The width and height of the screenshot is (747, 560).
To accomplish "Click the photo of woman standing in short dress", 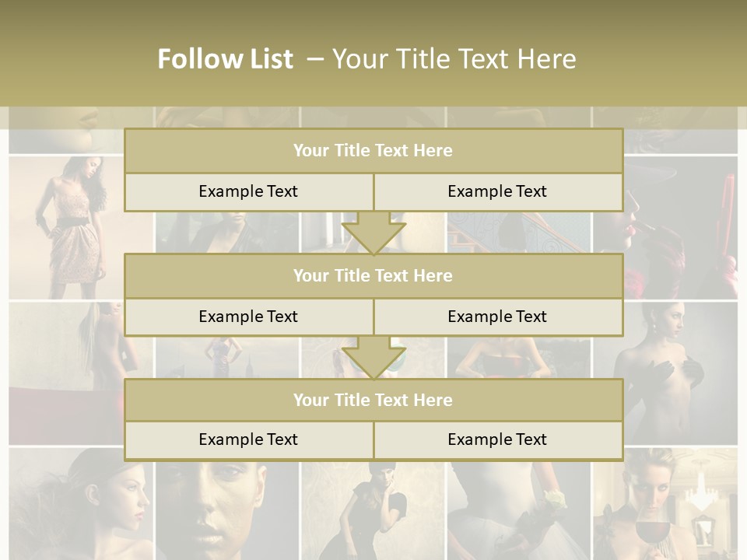I will pyautogui.click(x=74, y=226).
